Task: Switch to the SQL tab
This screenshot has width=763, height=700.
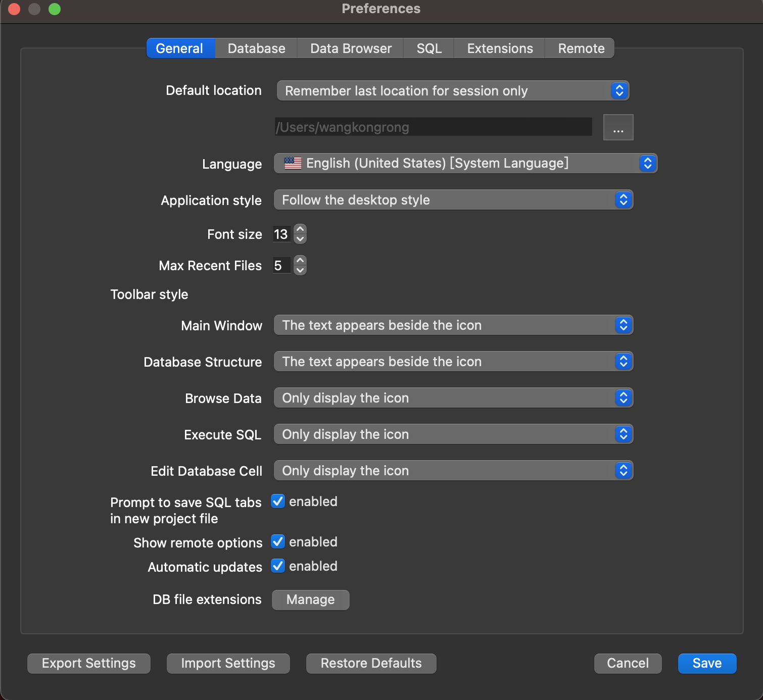Action: click(x=428, y=48)
